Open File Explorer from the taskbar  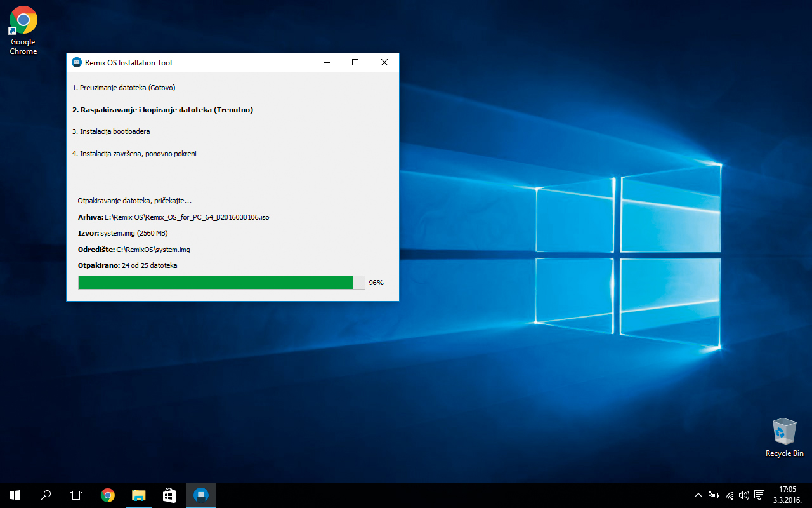138,495
